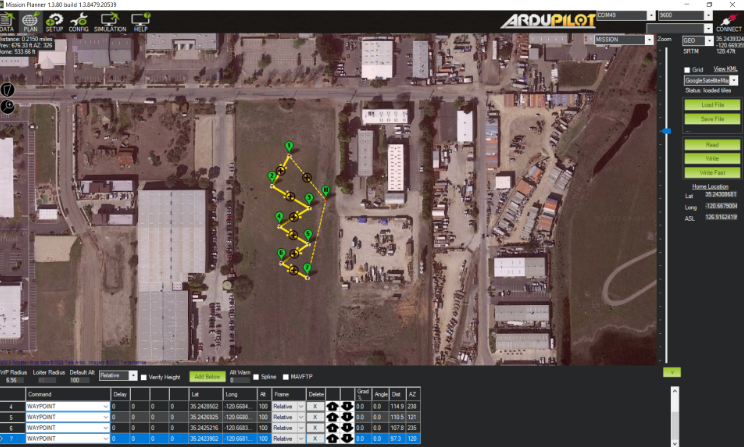Click the Add Below button

pos(207,376)
